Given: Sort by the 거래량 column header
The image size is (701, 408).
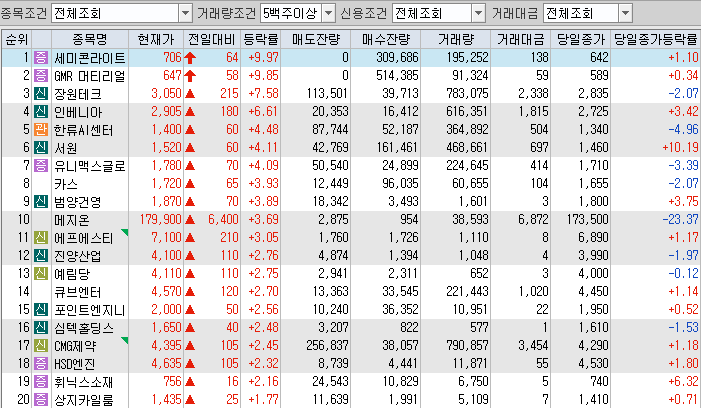Looking at the screenshot, I should pyautogui.click(x=456, y=39).
